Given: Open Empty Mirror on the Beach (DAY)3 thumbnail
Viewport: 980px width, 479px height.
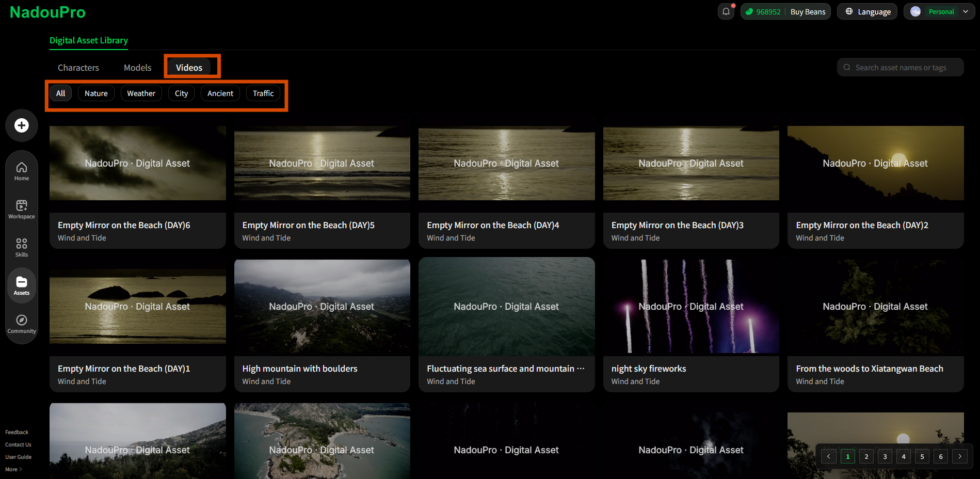Looking at the screenshot, I should coord(691,163).
